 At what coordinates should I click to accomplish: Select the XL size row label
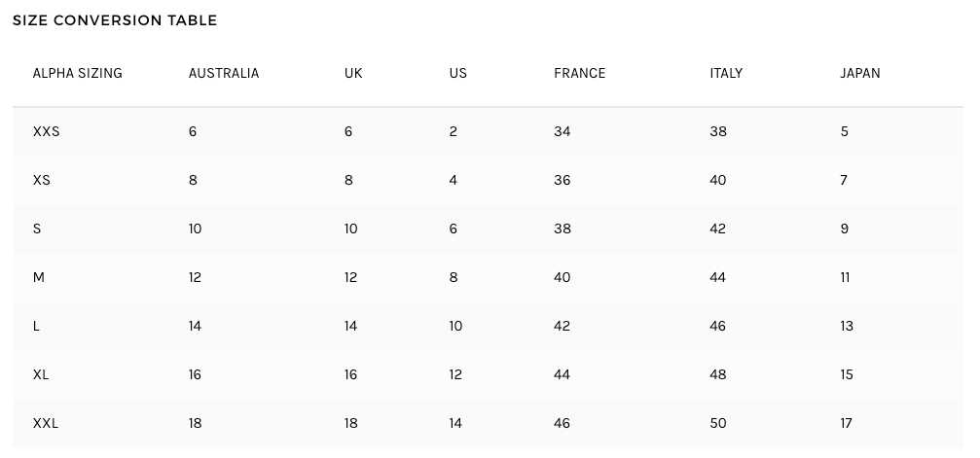click(42, 374)
